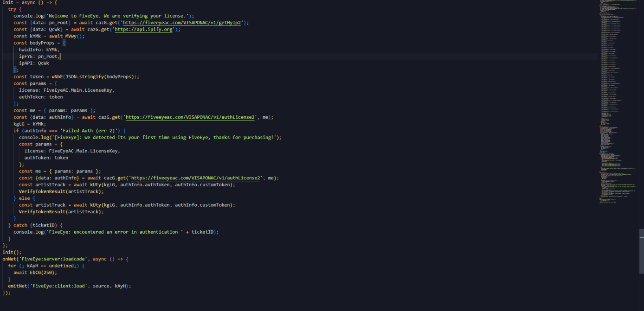Click the 'try {' statement
Image resolution: width=644 pixels, height=311 pixels.
[x=15, y=9]
